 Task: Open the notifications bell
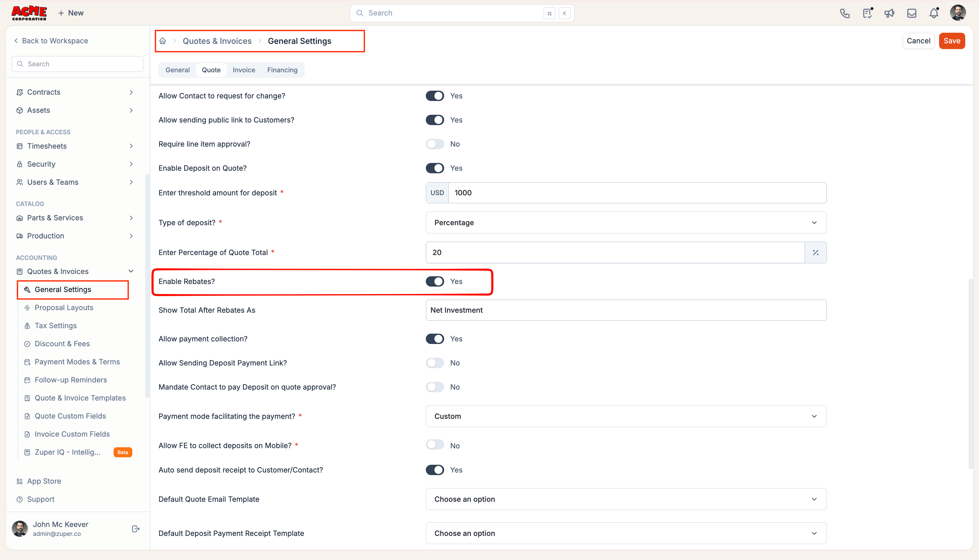coord(934,13)
